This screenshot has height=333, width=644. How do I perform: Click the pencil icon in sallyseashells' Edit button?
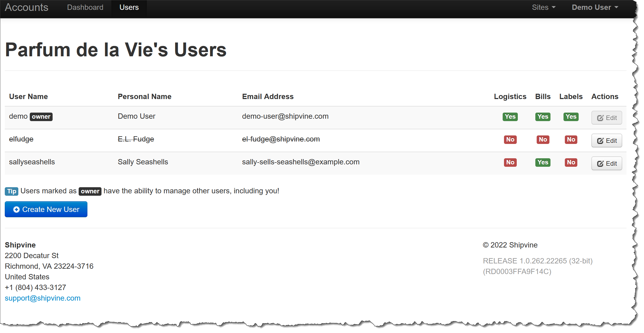coord(600,164)
